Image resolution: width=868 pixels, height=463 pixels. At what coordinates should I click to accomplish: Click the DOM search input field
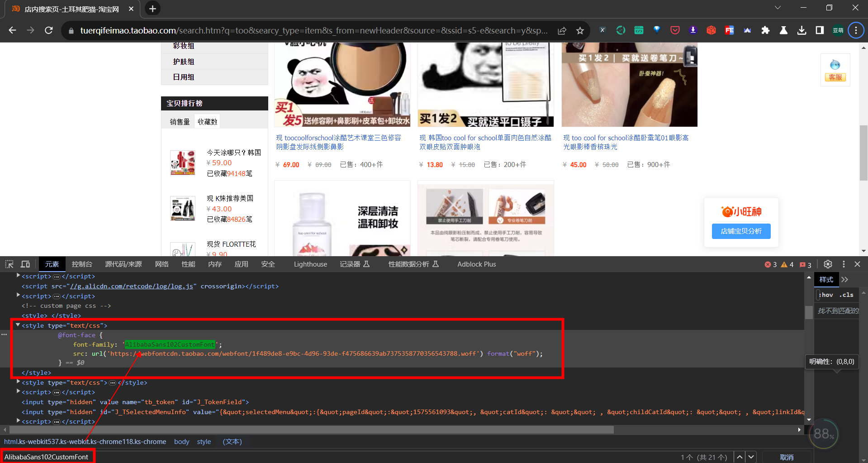coord(339,457)
